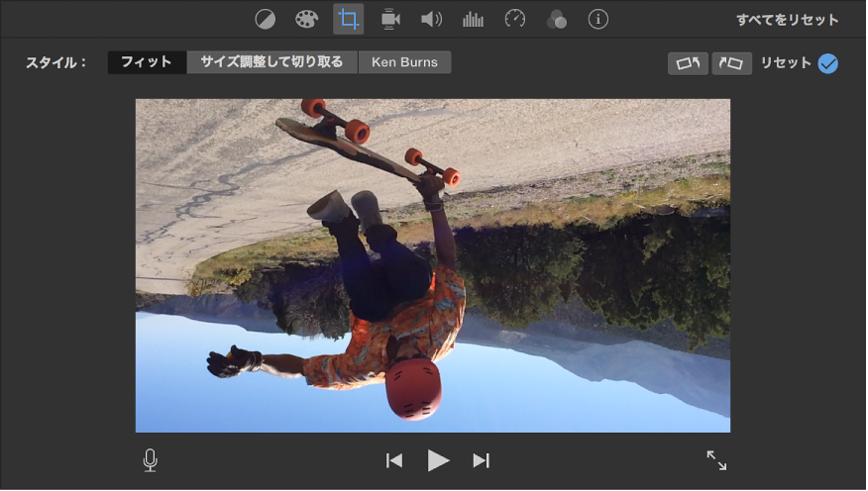Viewport: 868px width, 491px height.
Task: Rotate the clip clockwise
Action: pos(731,63)
